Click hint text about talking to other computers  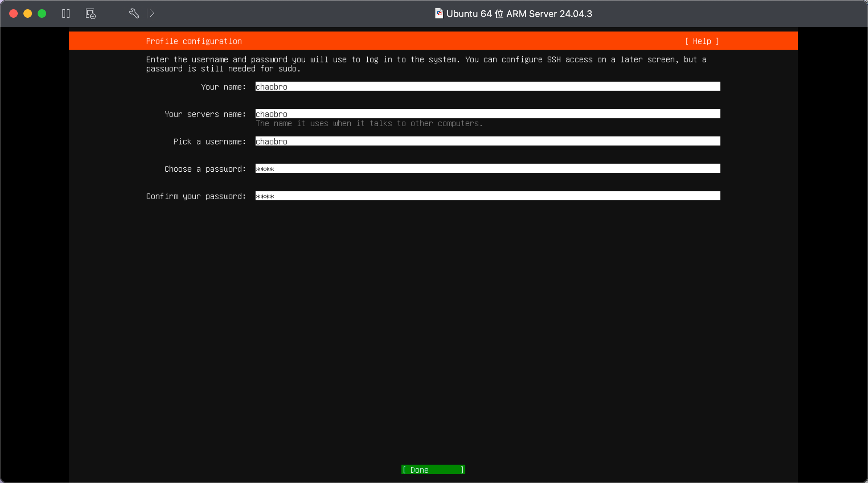point(369,123)
